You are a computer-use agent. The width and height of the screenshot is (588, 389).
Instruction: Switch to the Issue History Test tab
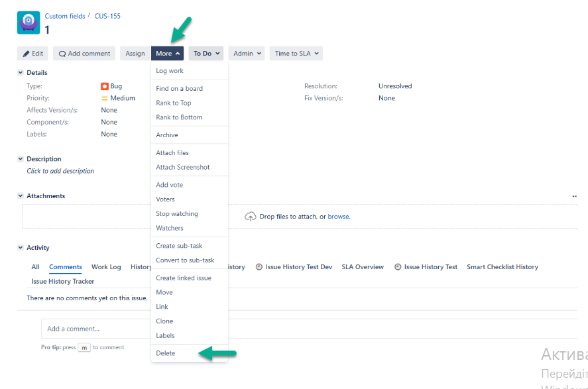coord(426,267)
